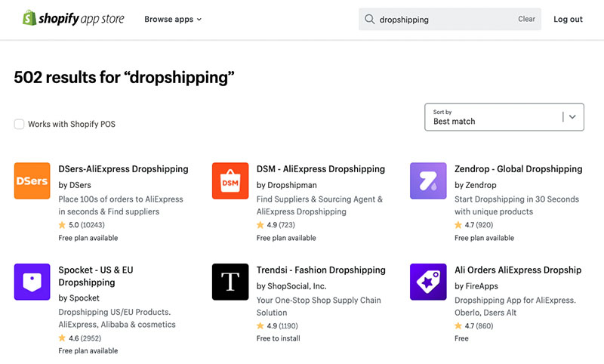Click 'Free plan available' under DSM
The height and width of the screenshot is (364, 604).
tap(286, 238)
